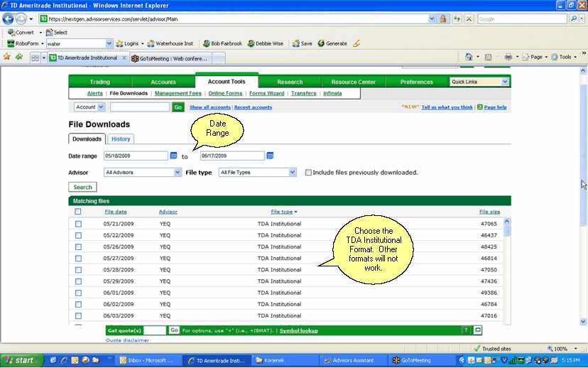Check the 05/29/2009 file row checkbox
Image resolution: width=588 pixels, height=368 pixels.
tap(78, 281)
